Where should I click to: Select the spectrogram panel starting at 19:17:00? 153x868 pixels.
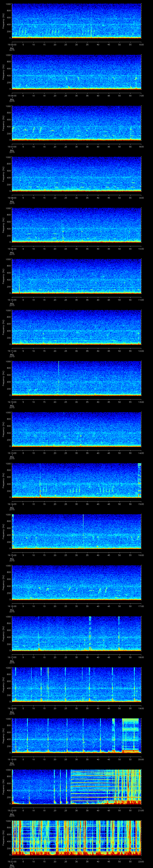point(77,633)
